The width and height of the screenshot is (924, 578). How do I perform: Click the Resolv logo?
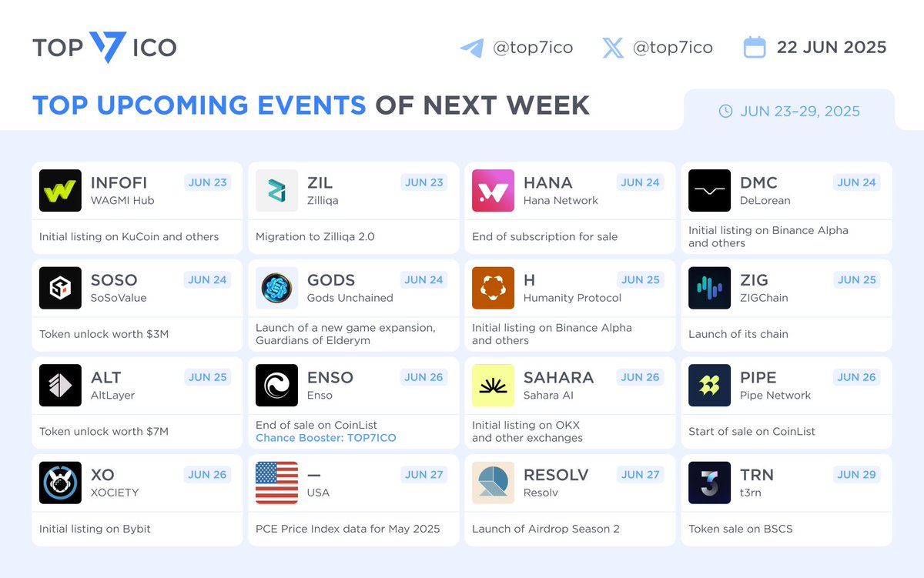[493, 483]
